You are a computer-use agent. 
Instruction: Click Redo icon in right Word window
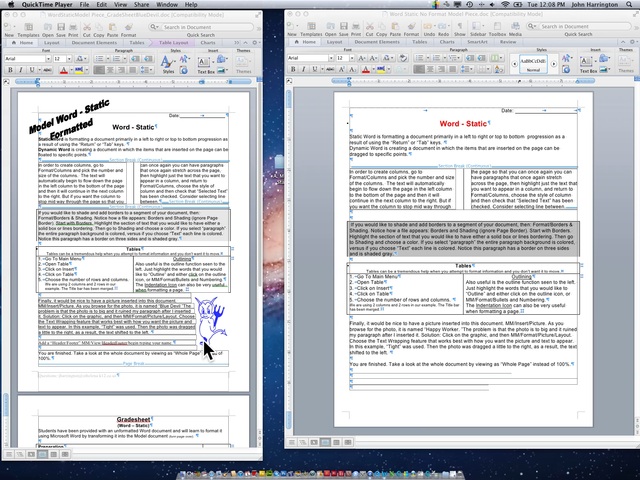pos(443,26)
